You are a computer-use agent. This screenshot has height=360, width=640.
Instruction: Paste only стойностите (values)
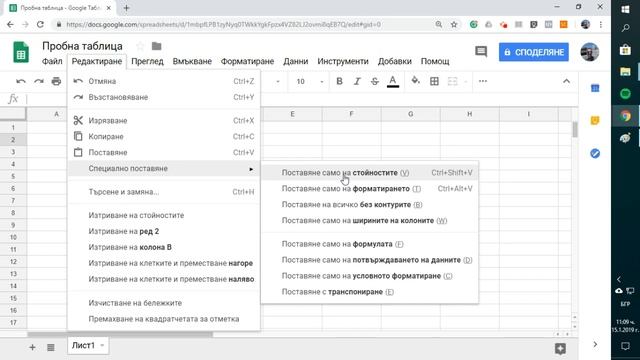(x=370, y=173)
